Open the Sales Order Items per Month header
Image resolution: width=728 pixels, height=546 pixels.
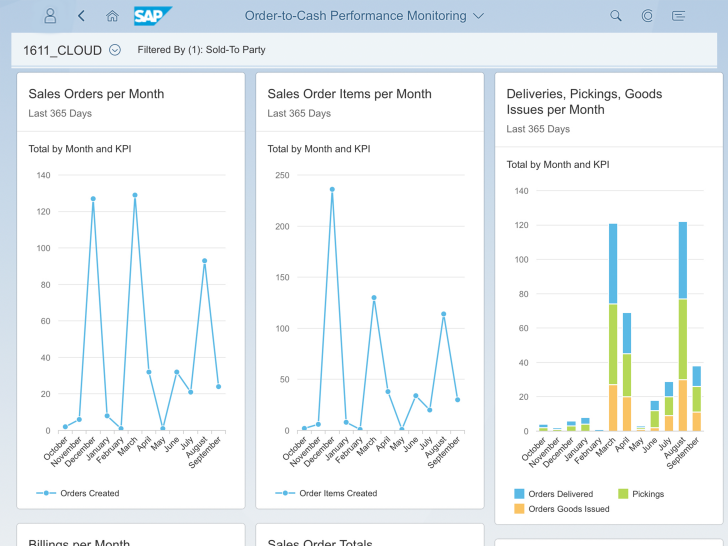point(370,102)
